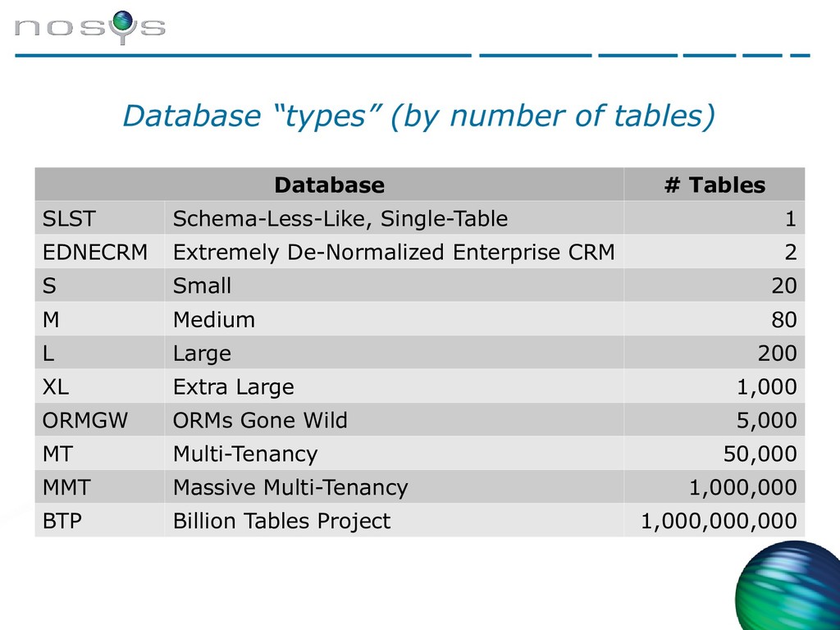Screen dimensions: 840x630
Task: Select the 'ORMGW' abbreviation cell
Action: pos(99,420)
